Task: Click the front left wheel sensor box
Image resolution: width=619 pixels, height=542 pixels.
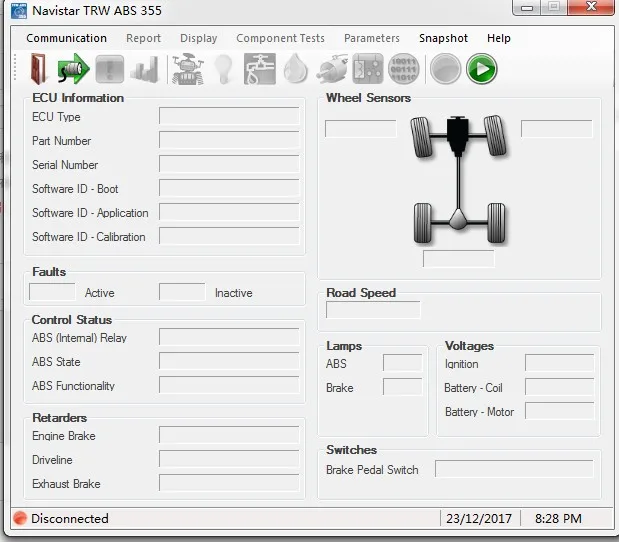Action: (x=360, y=129)
